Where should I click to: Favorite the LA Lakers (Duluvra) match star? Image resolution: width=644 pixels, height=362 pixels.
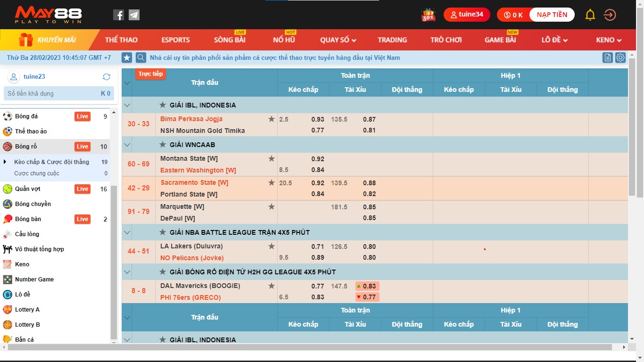point(272,246)
